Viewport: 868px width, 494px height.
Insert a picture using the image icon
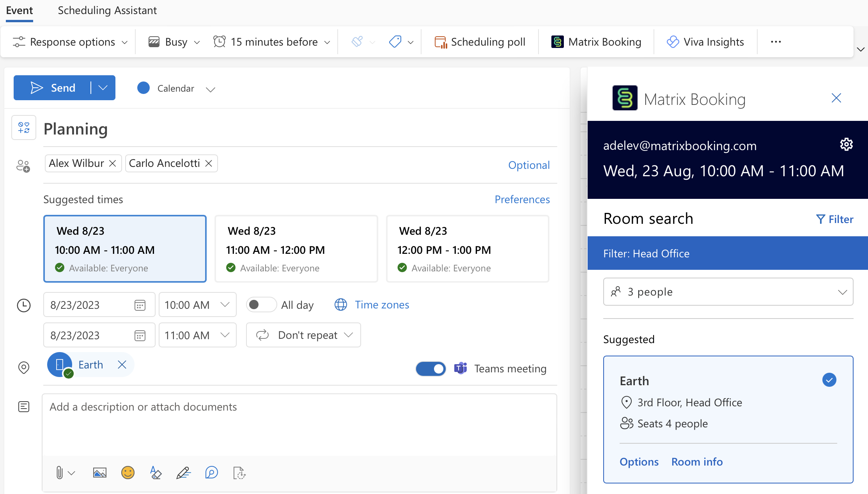(x=99, y=473)
